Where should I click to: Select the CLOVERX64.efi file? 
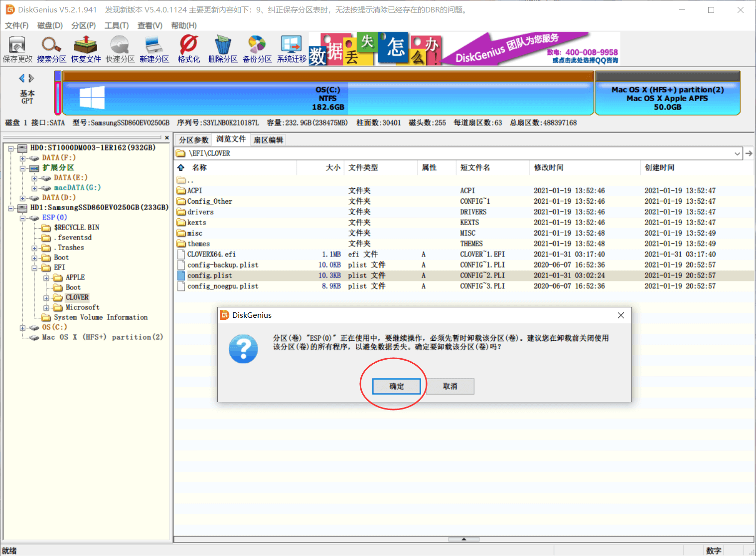211,254
